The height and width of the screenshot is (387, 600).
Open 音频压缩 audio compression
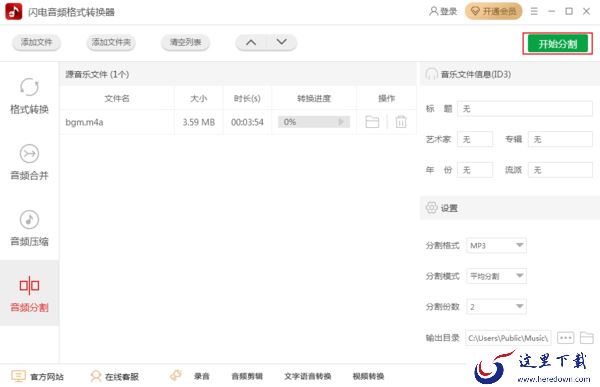pyautogui.click(x=29, y=228)
